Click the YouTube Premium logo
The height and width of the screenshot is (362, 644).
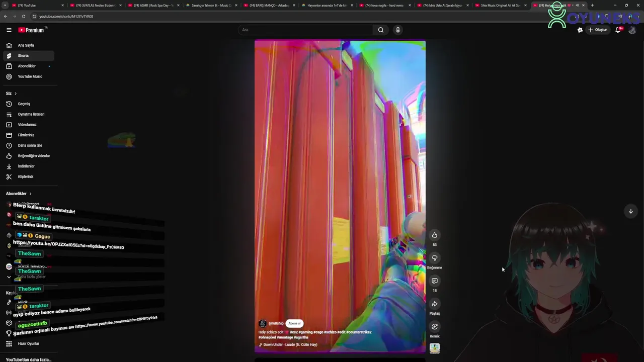31,30
